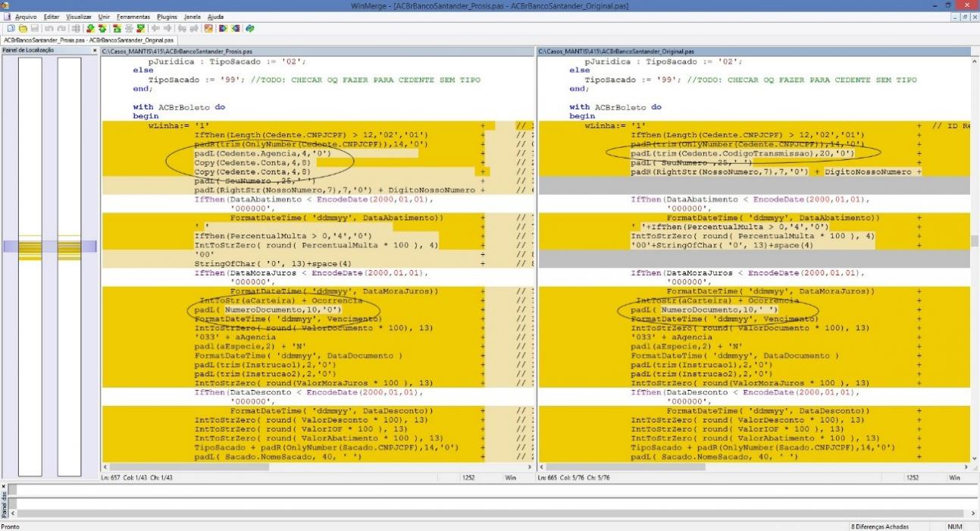Jump to next difference via toolbar icon
This screenshot has height=531, width=980.
(x=91, y=28)
